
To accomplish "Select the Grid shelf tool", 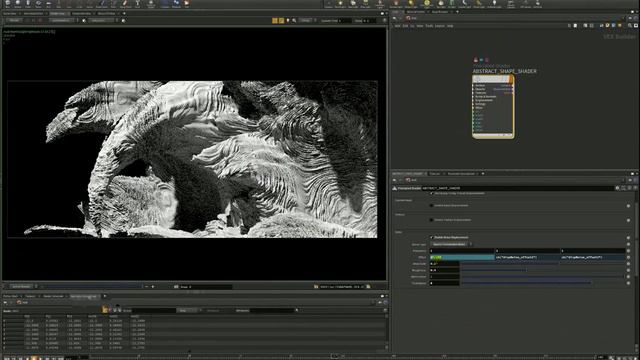I will pos(48,4).
